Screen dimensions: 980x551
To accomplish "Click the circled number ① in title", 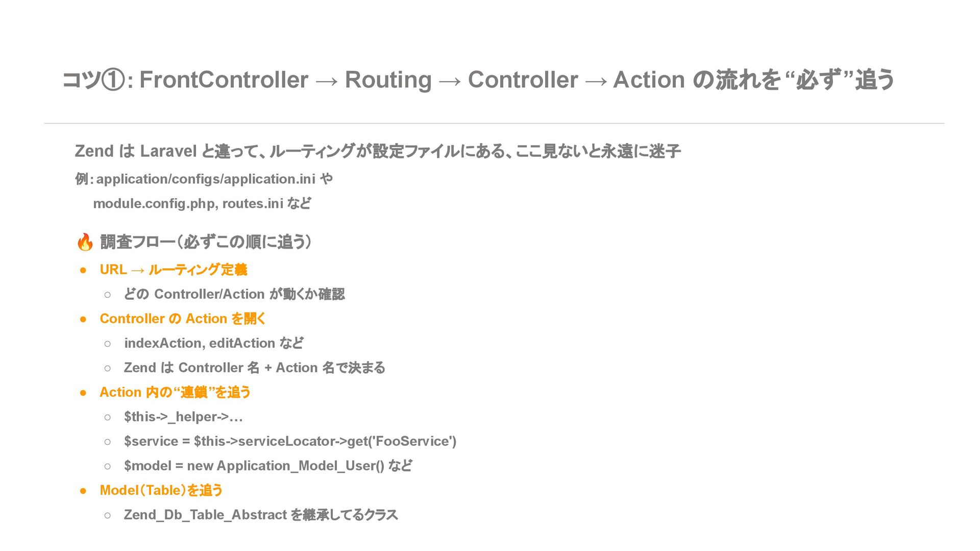I will 113,80.
